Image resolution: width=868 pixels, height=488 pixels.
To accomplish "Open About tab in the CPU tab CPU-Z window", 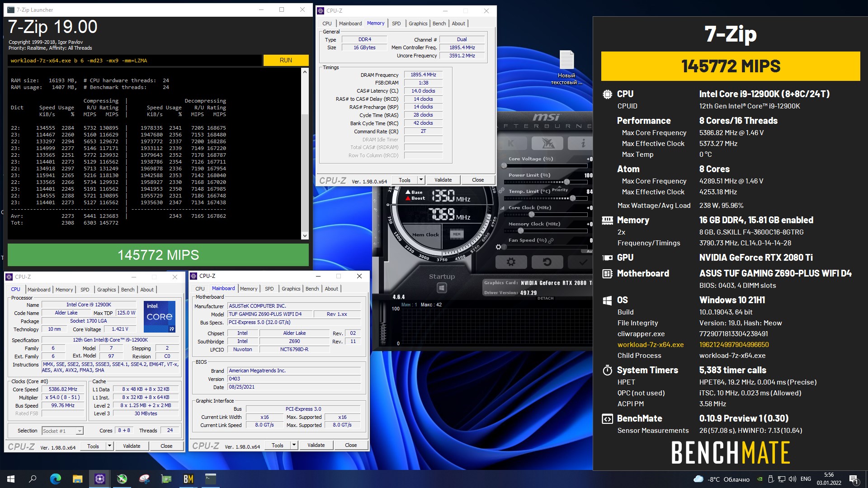I will pyautogui.click(x=147, y=290).
